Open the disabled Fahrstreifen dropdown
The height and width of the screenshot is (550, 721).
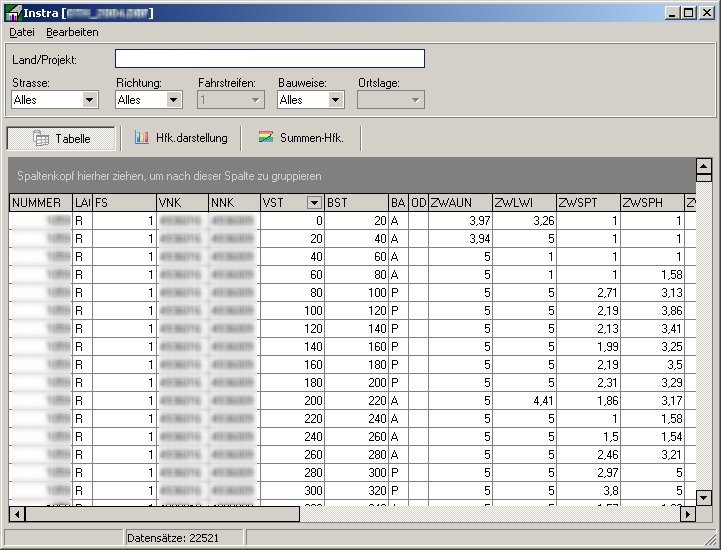click(x=256, y=99)
